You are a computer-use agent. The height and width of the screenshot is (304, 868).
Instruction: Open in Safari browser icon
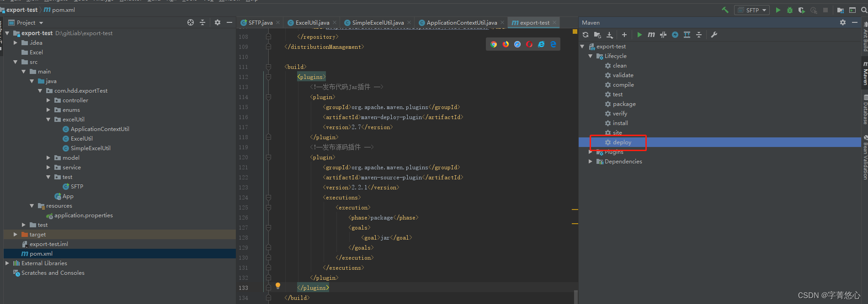[517, 44]
